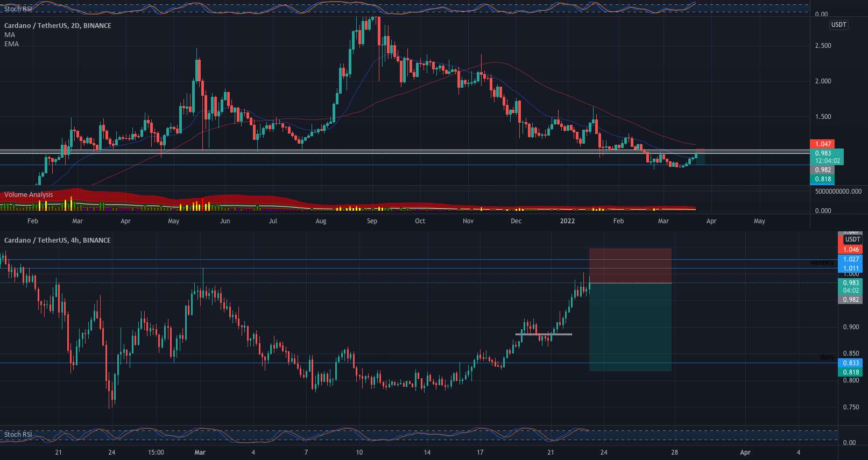Open the USDT currency selector on 4h chart
Image resolution: width=868 pixels, height=460 pixels.
pos(852,239)
